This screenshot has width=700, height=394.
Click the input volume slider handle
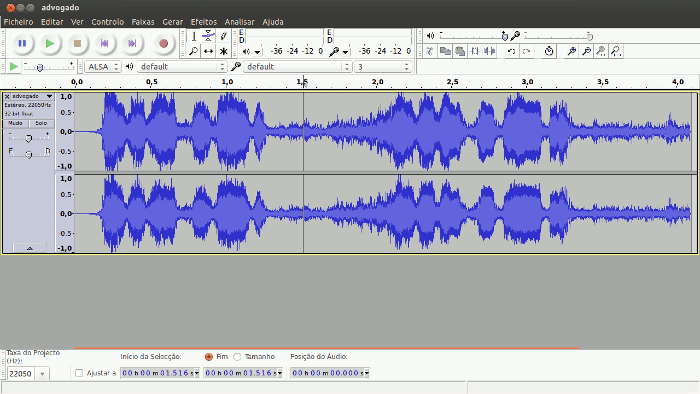coord(590,36)
